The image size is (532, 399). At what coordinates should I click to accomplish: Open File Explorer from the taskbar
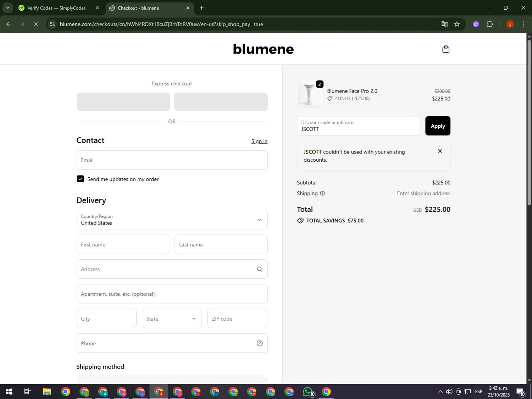point(46,392)
